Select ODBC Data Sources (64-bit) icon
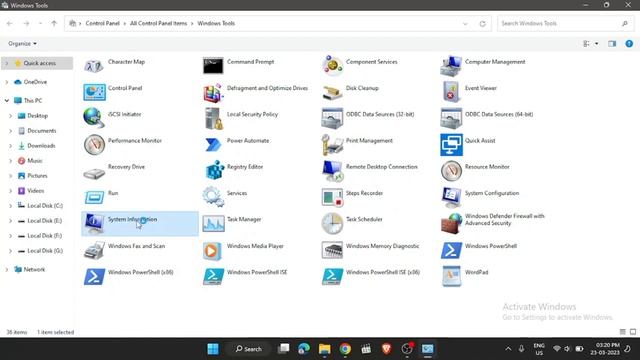This screenshot has width=640, height=360. [x=451, y=118]
